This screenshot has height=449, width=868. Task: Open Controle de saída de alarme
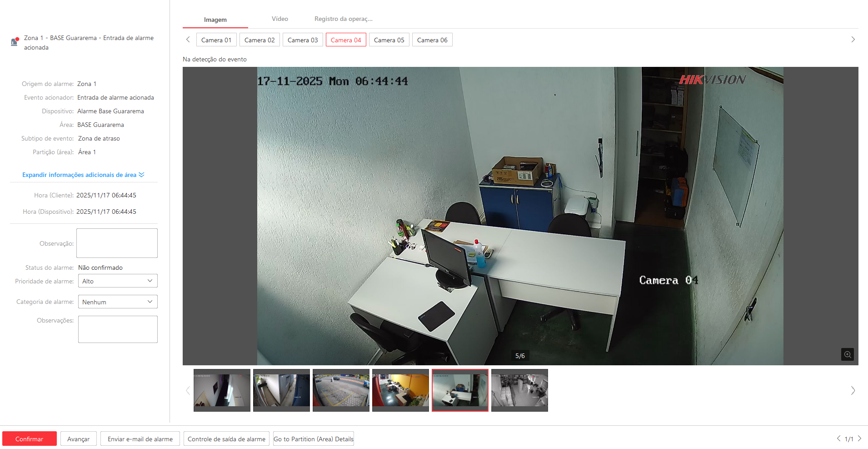pyautogui.click(x=226, y=439)
